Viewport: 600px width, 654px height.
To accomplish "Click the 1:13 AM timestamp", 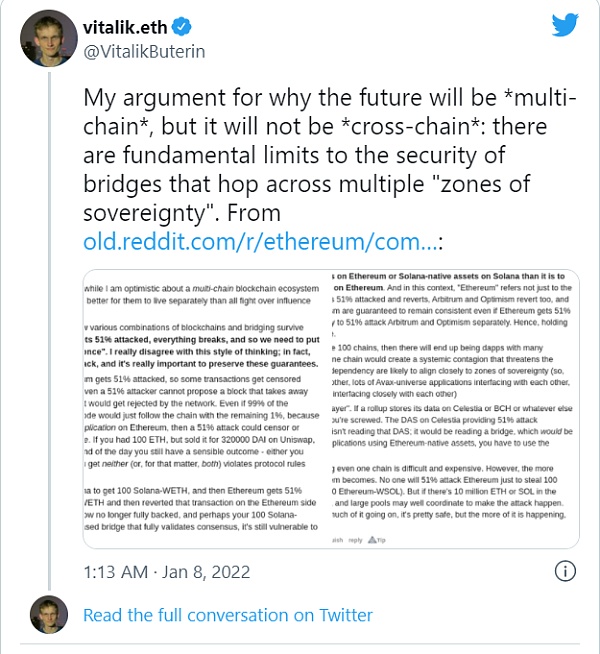I will pos(115,572).
